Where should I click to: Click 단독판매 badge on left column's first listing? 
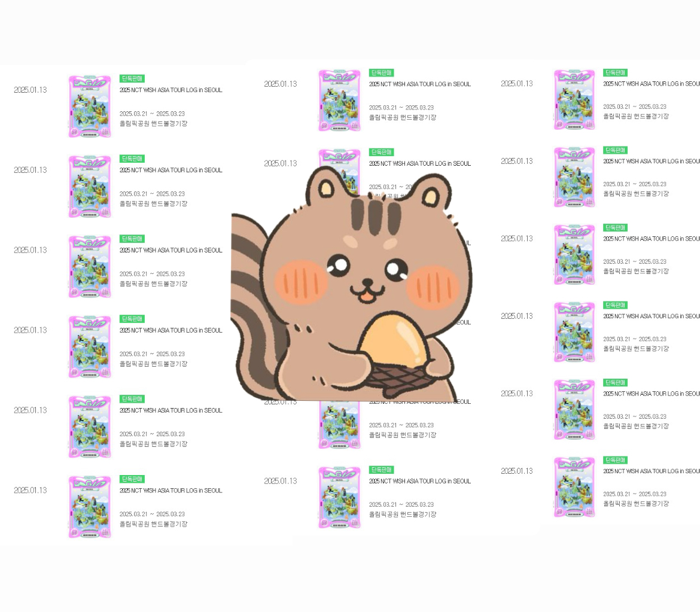point(132,78)
